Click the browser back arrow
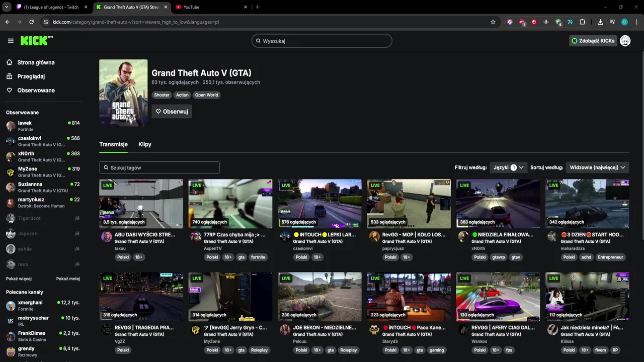 click(x=8, y=22)
